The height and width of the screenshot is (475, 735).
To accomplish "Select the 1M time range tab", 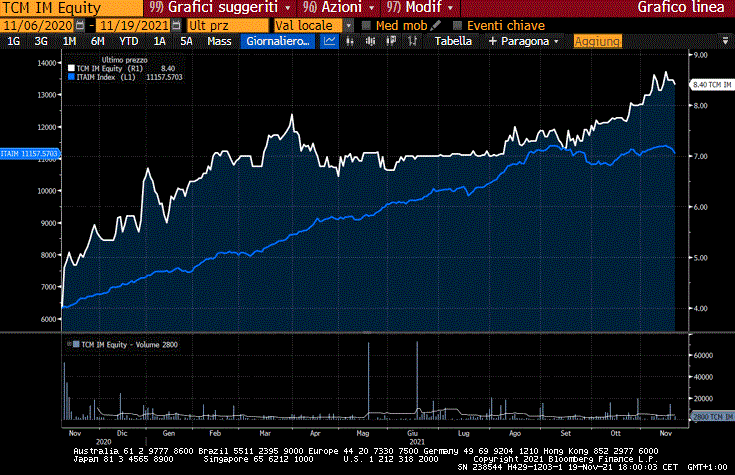I will pyautogui.click(x=69, y=41).
